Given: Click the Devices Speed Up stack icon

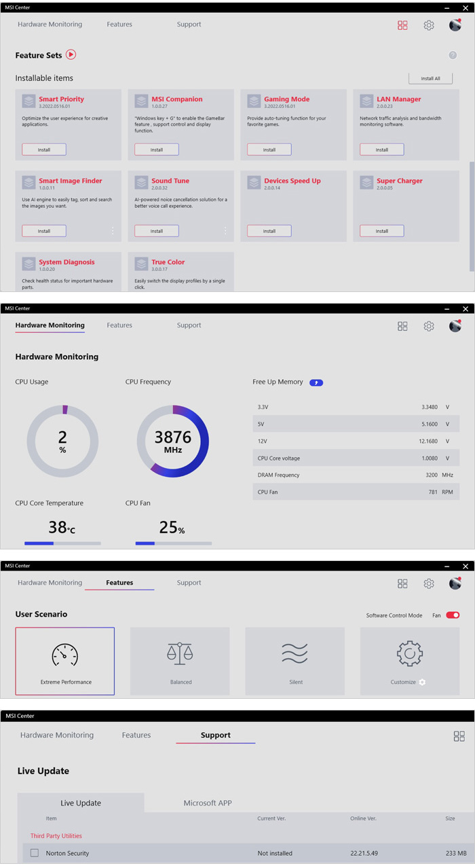Looking at the screenshot, I should pyautogui.click(x=254, y=183).
